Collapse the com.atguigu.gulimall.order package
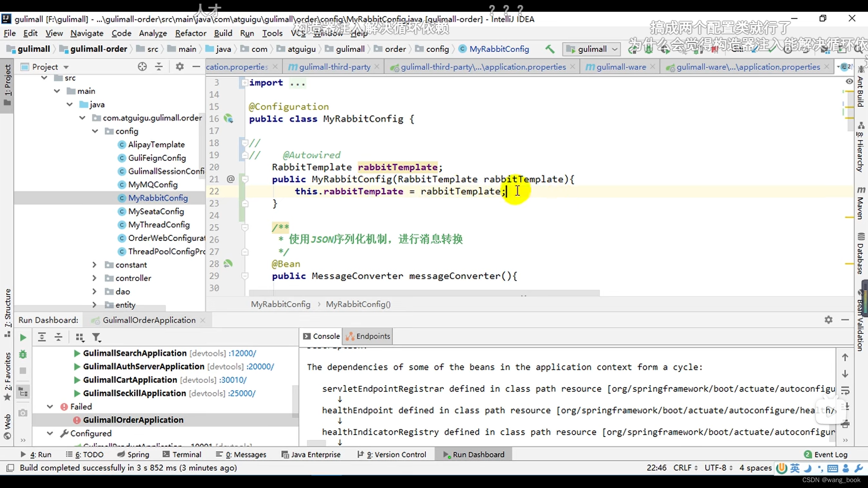Screen dimensions: 868x488 point(82,118)
